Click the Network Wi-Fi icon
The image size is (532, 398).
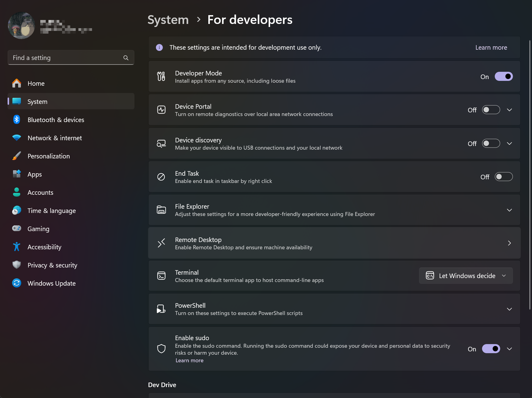[17, 138]
